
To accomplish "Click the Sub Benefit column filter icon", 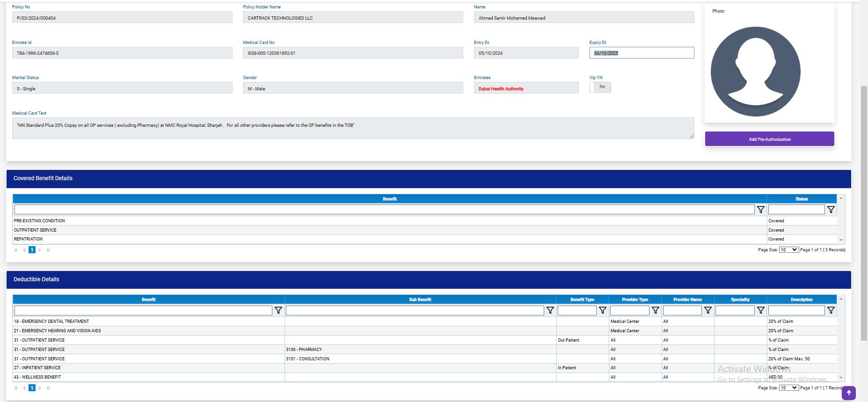I will click(x=550, y=310).
